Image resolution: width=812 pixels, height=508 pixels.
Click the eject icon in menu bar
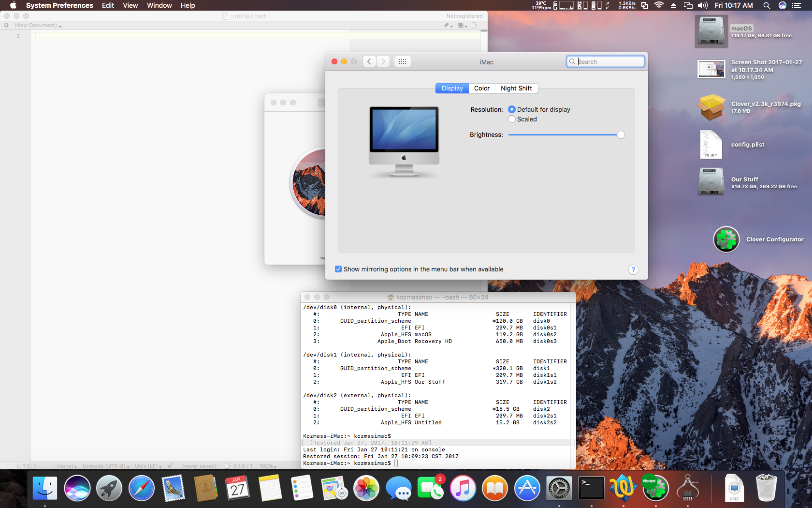coord(673,5)
